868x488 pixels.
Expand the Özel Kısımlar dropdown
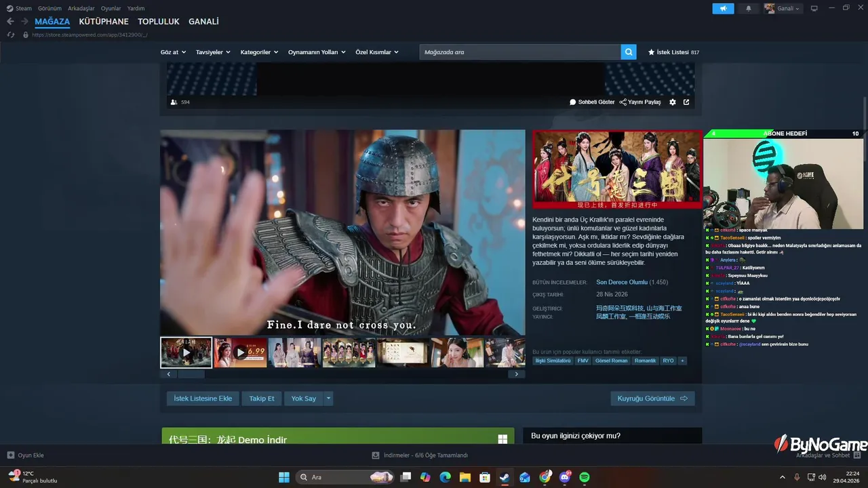[377, 52]
